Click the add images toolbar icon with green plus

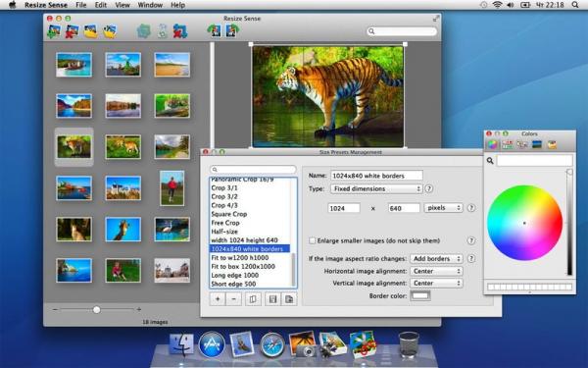point(54,31)
